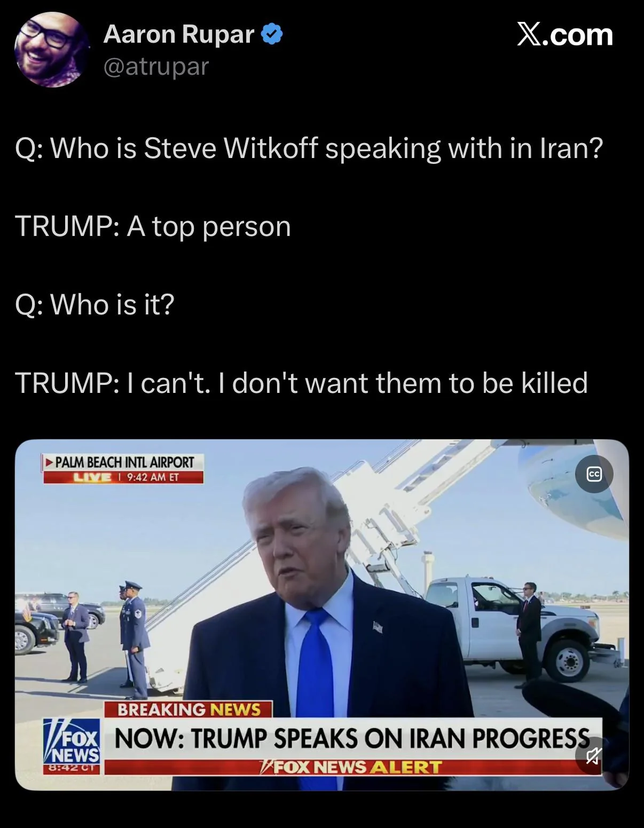Select the text 'Q: Who is it?'
The image size is (644, 828).
pyautogui.click(x=95, y=305)
